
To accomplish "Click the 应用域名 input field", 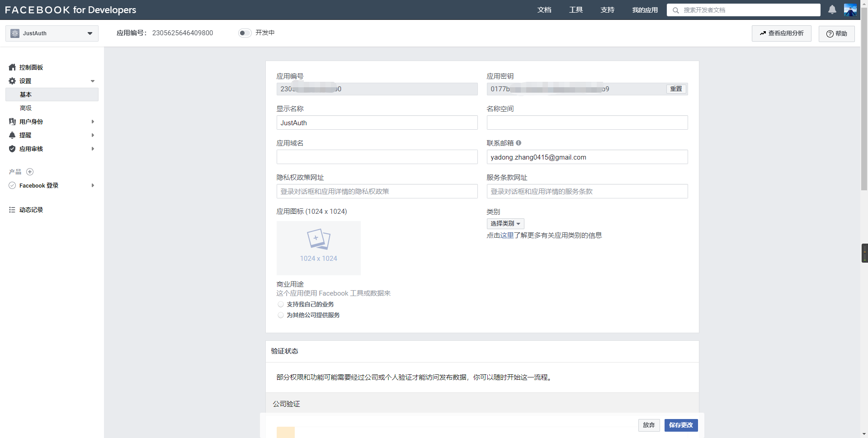I will pyautogui.click(x=377, y=157).
